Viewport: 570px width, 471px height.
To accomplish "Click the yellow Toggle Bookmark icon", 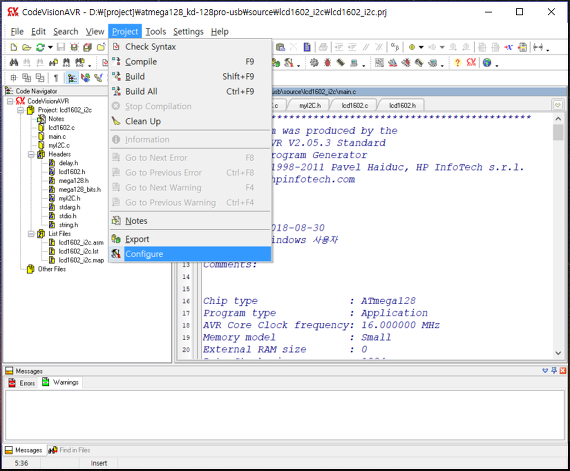I will [x=412, y=47].
